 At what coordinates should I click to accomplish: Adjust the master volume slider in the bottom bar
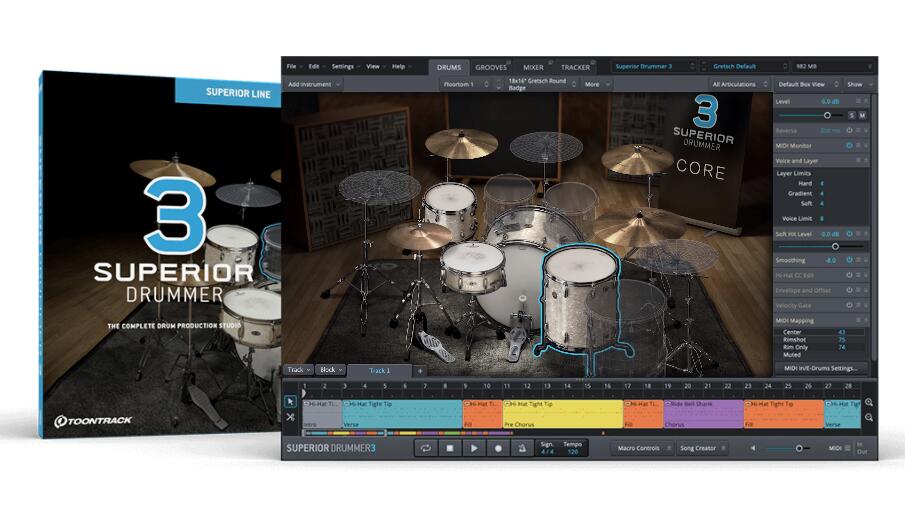(799, 448)
